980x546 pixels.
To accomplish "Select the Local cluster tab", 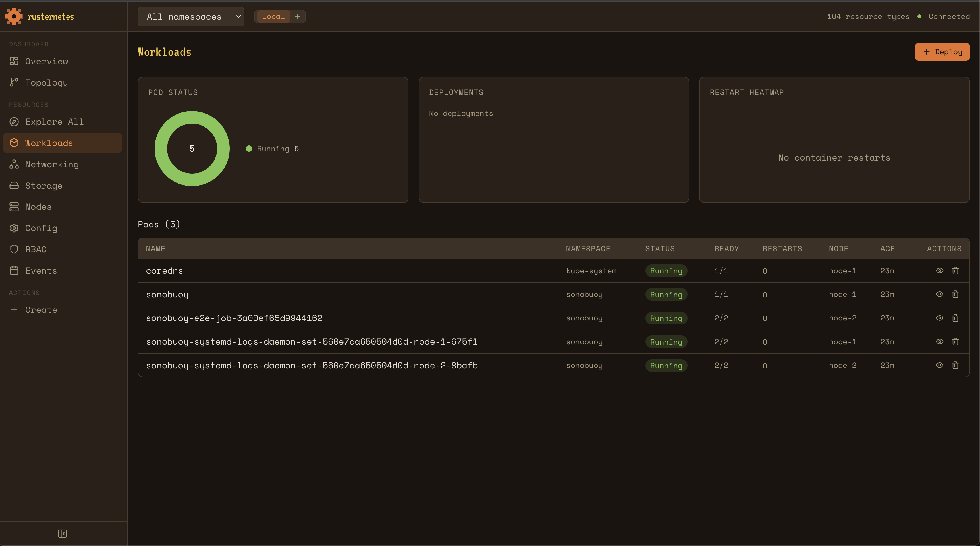I will click(273, 16).
